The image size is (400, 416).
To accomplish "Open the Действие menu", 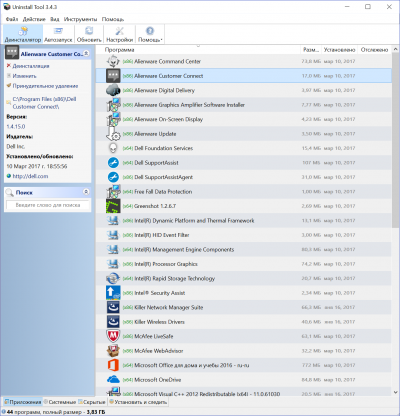I will pos(34,19).
